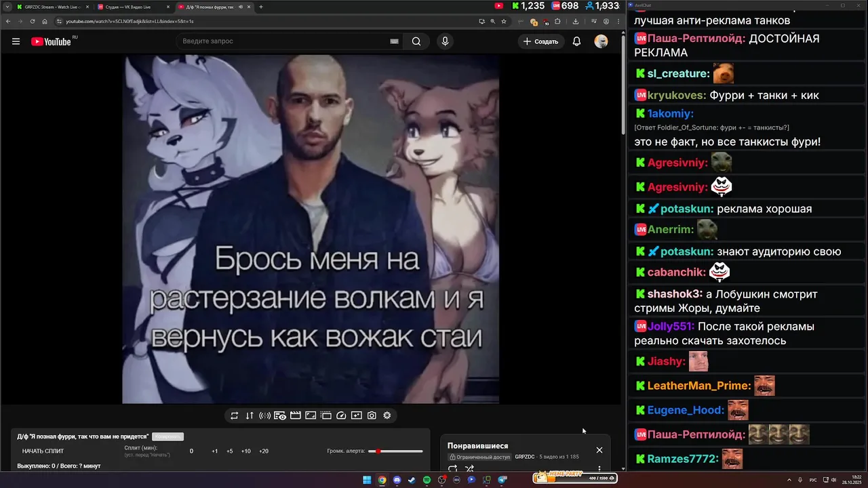Viewport: 868px width, 488px height.
Task: Mute audio icon on YouTube tab
Action: [x=241, y=7]
